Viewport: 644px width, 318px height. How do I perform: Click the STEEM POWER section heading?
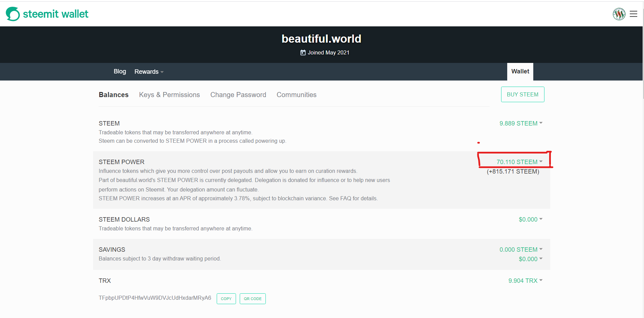coord(122,162)
